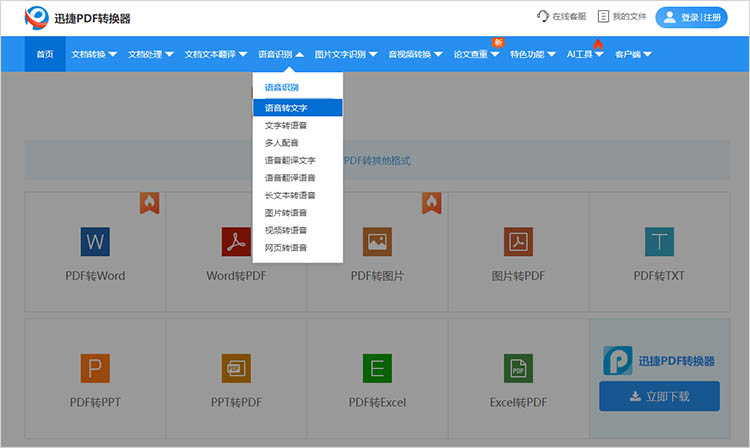
Task: Open the 我的文件 document icon
Action: [604, 16]
